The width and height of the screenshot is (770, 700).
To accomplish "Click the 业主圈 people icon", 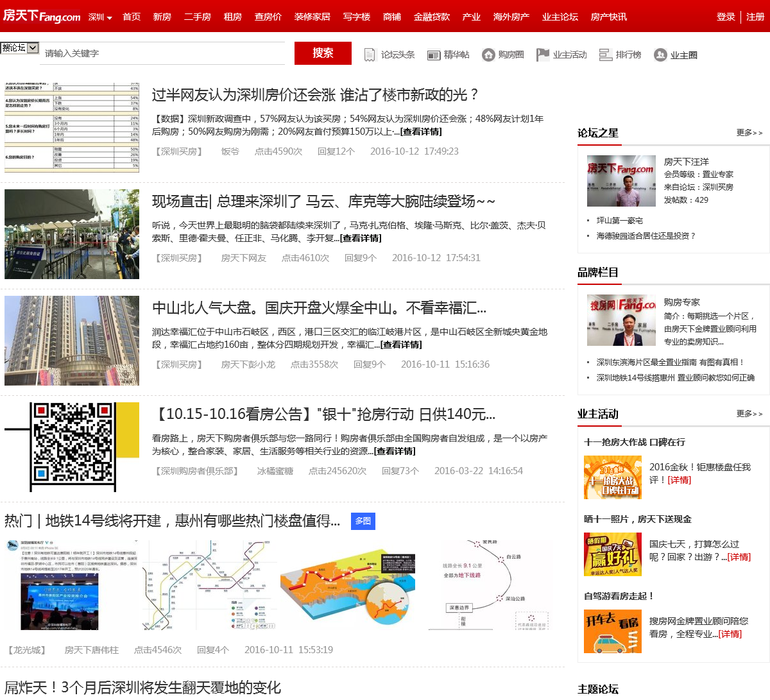I will click(x=660, y=55).
